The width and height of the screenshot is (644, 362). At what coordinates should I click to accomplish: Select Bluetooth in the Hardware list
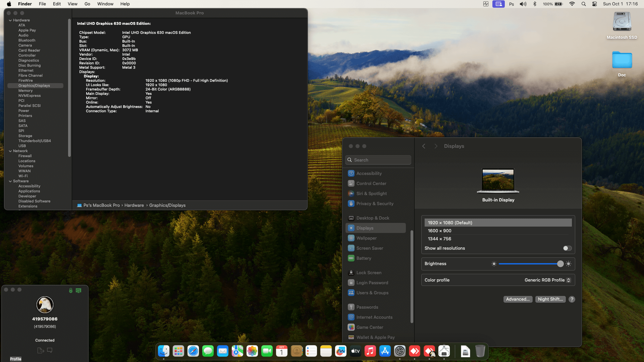tap(35, 40)
